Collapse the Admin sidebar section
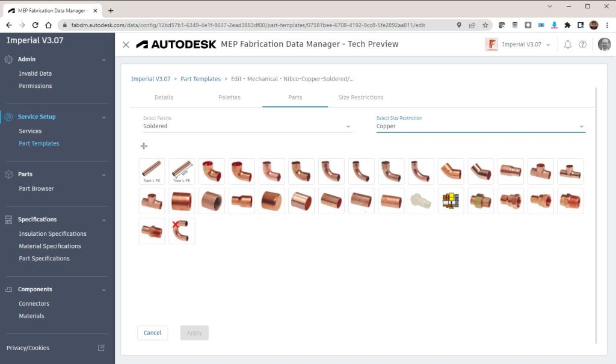616x364 pixels. click(103, 60)
